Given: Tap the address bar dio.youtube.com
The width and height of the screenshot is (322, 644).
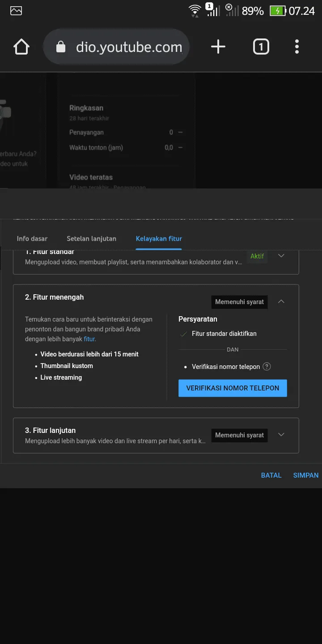Looking at the screenshot, I should point(116,47).
